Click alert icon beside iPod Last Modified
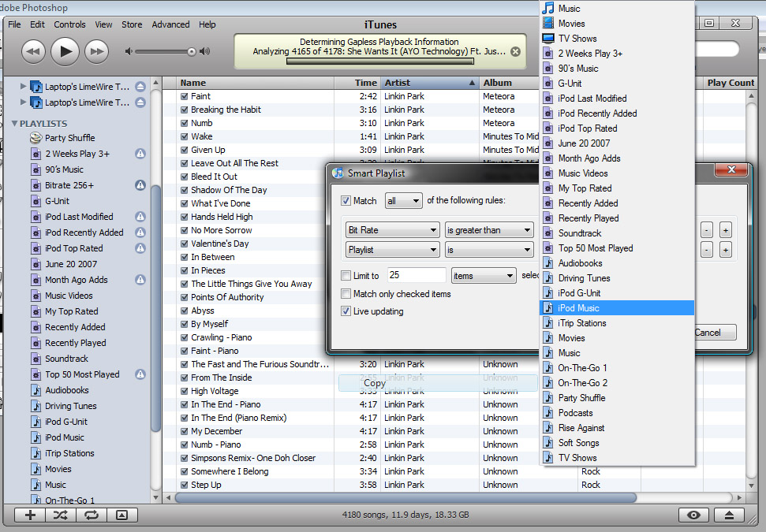Screen dimensions: 766x532 [x=140, y=217]
